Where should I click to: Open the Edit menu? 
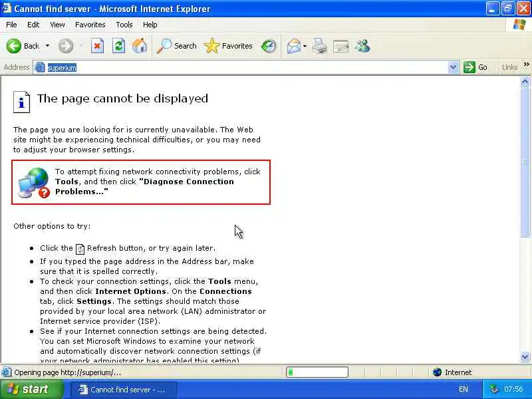33,25
